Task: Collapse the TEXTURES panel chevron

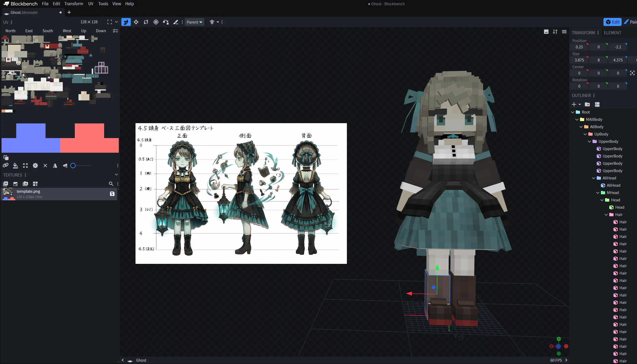Action: 116,175
